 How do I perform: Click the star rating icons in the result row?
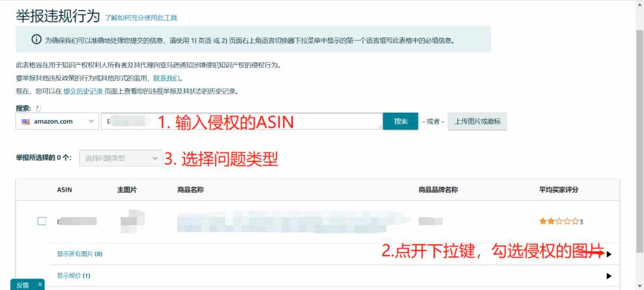point(559,222)
